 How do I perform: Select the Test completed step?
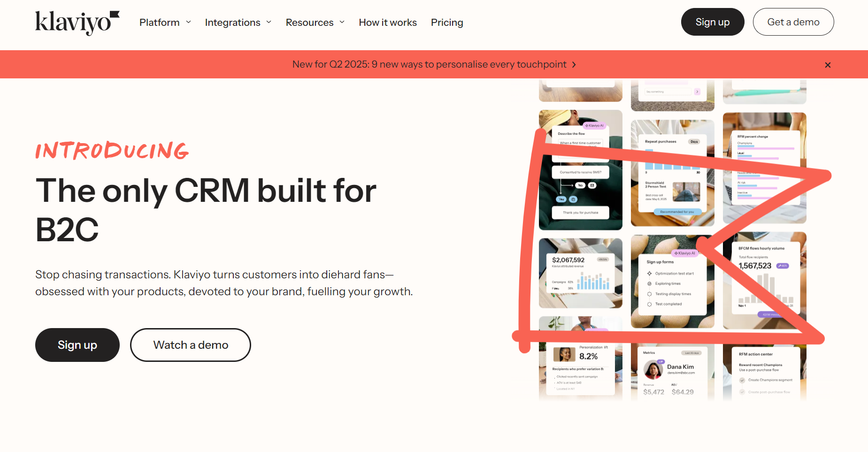(x=665, y=304)
